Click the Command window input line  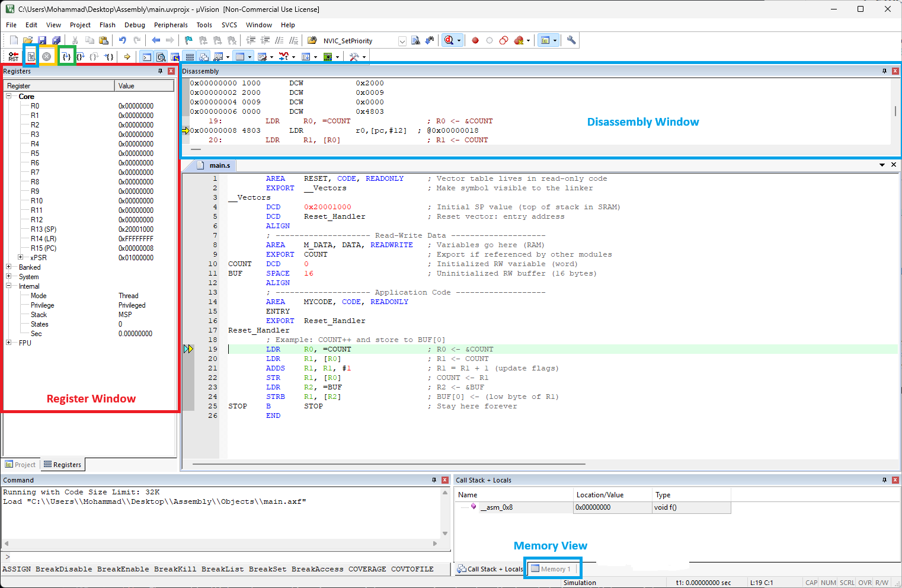pyautogui.click(x=225, y=557)
